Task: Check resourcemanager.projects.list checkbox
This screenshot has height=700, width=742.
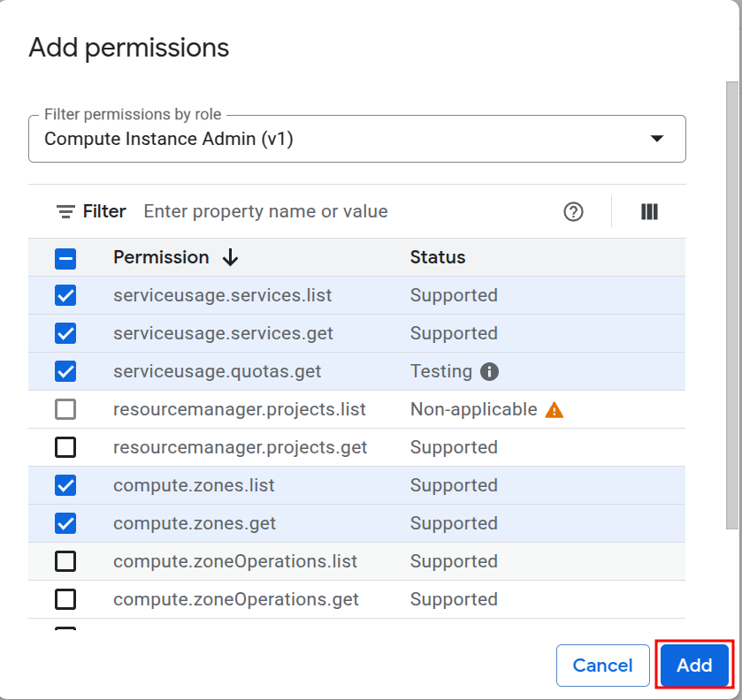Action: [x=65, y=409]
